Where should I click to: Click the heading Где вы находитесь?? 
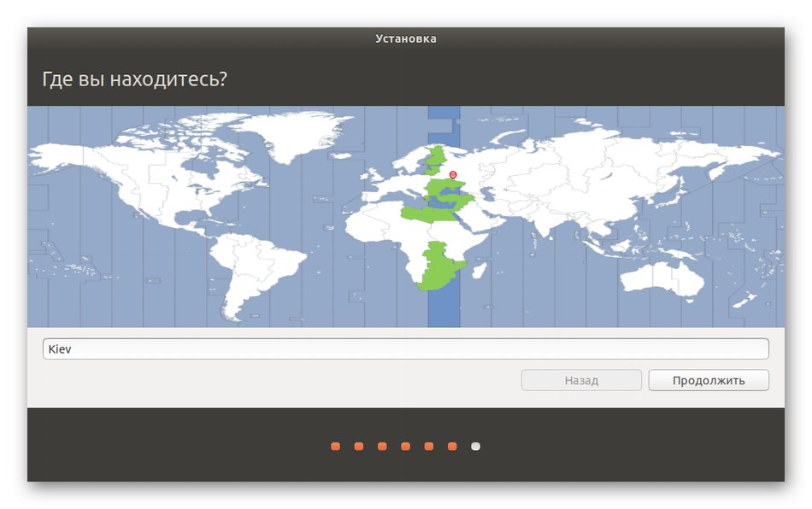click(x=135, y=79)
